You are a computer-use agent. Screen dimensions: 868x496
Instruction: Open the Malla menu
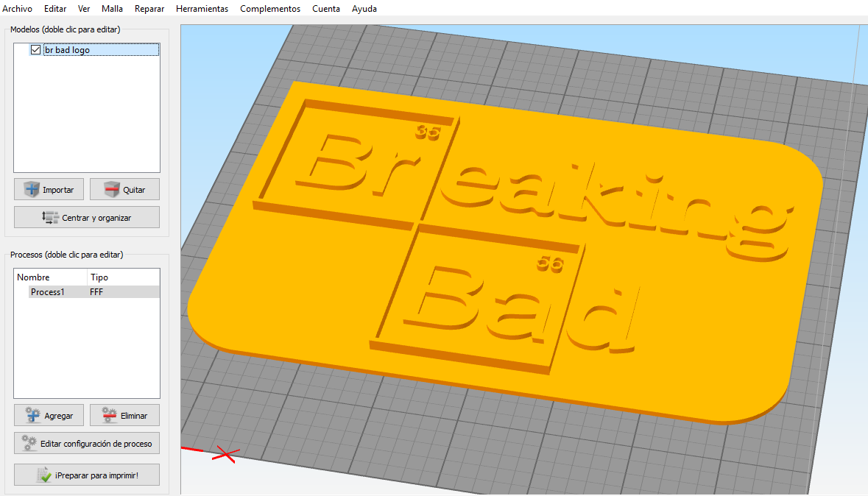(x=112, y=9)
